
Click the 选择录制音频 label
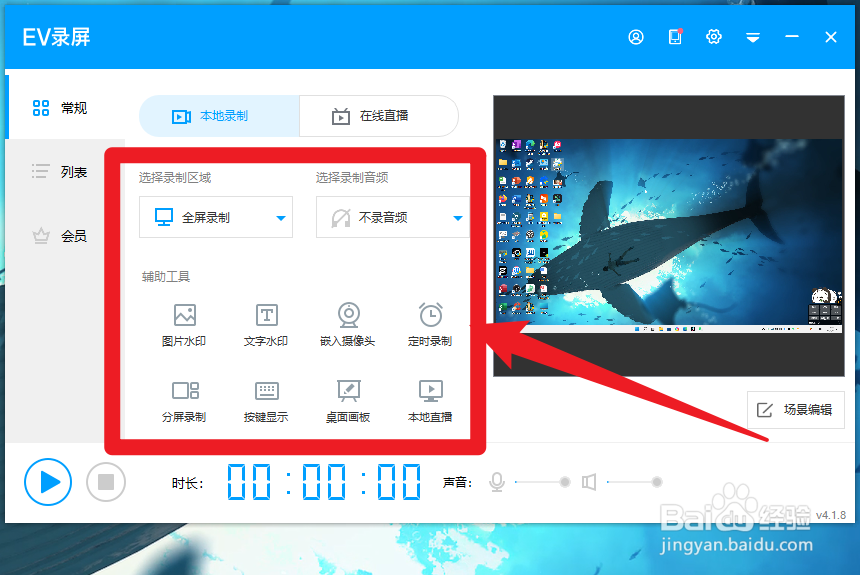pyautogui.click(x=352, y=178)
